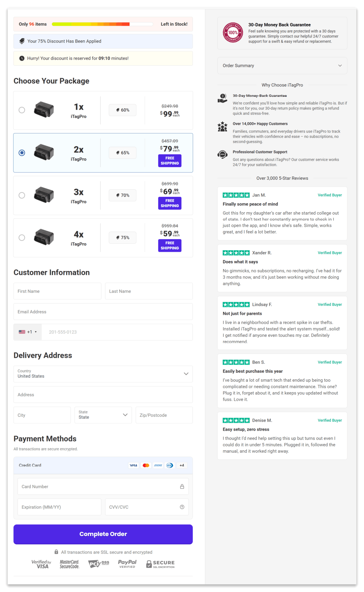Image resolution: width=364 pixels, height=592 pixels.
Task: Click the Zip/Postcode field
Action: 164,415
